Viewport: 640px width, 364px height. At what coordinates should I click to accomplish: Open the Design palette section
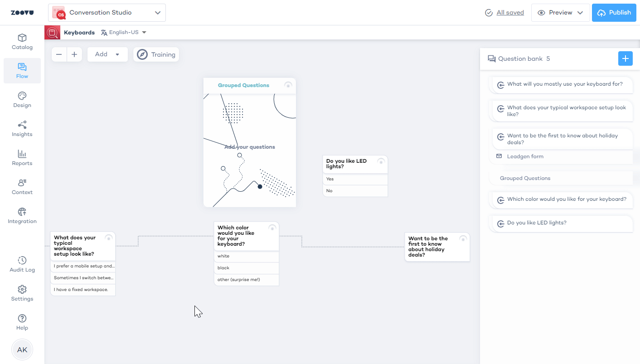(22, 100)
